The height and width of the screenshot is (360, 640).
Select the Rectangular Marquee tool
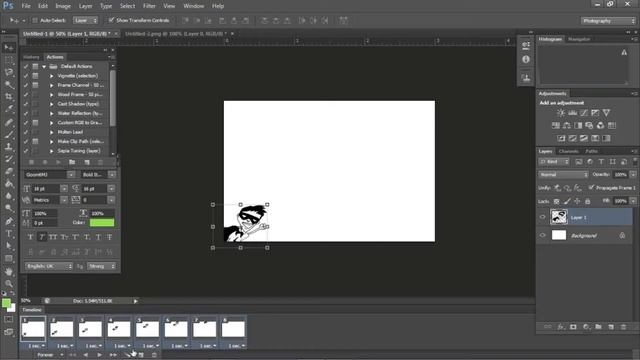9,60
